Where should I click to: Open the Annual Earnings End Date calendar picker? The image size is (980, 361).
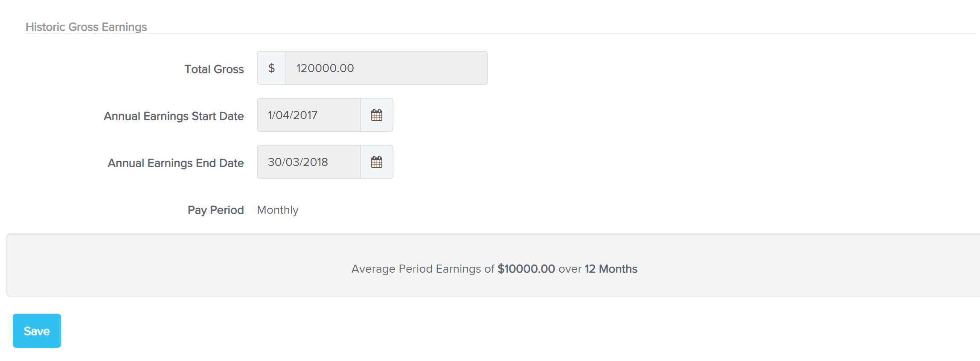(377, 162)
